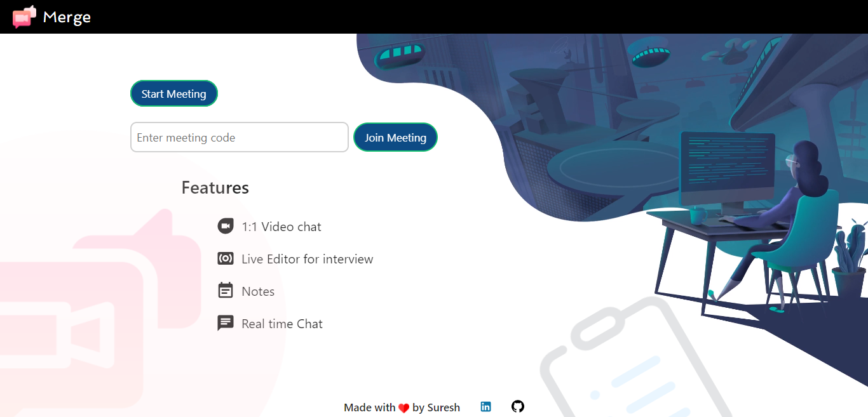Select the 1:1 Video chat label
Image resolution: width=868 pixels, height=417 pixels.
(281, 227)
